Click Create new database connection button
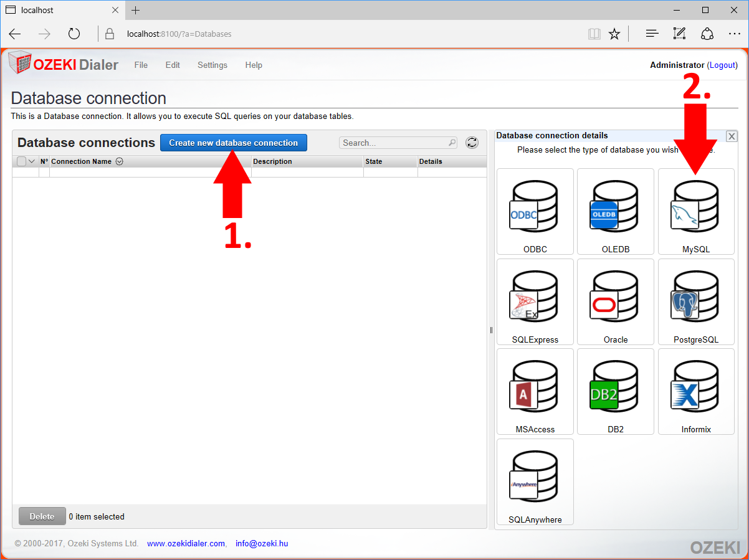The height and width of the screenshot is (560, 749). tap(233, 143)
